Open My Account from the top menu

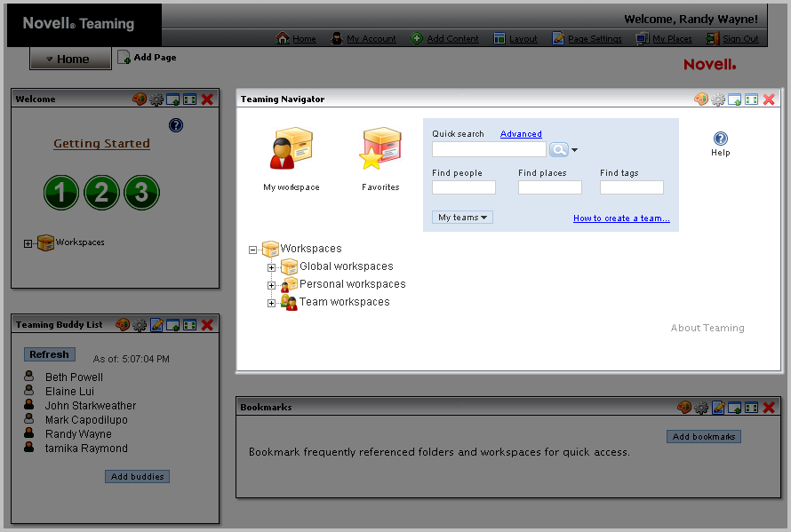(x=371, y=38)
